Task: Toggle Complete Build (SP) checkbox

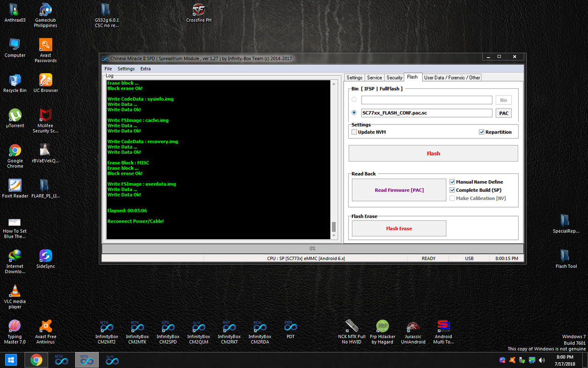Action: coord(452,190)
